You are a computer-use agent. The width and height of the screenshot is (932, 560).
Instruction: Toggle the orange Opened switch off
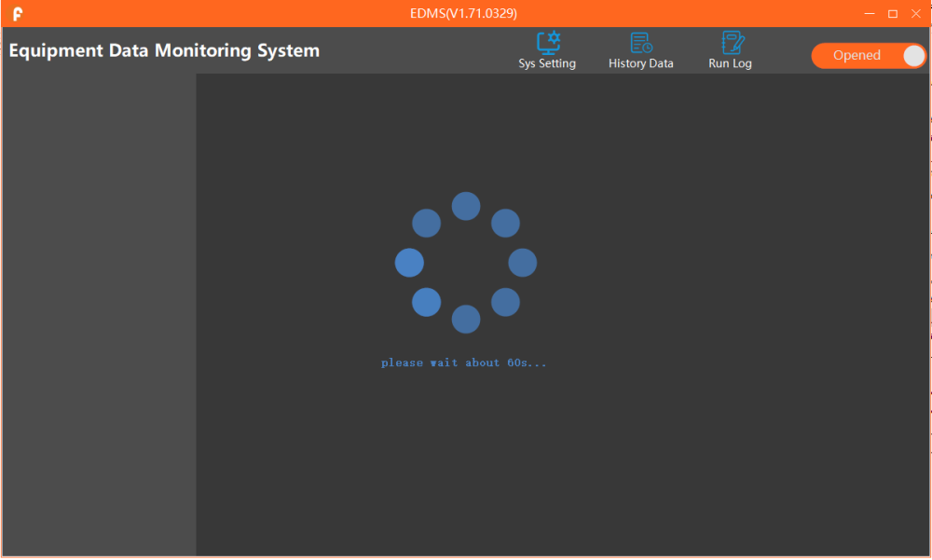[869, 55]
